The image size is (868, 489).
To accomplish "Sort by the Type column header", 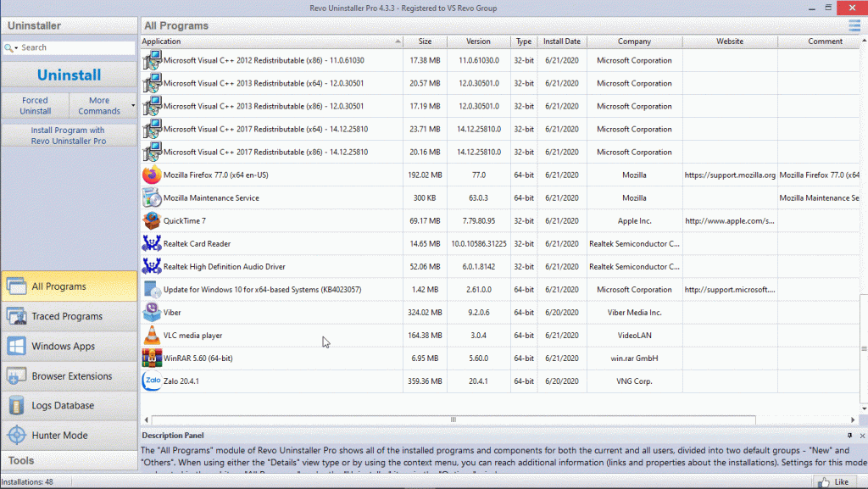I will 524,42.
